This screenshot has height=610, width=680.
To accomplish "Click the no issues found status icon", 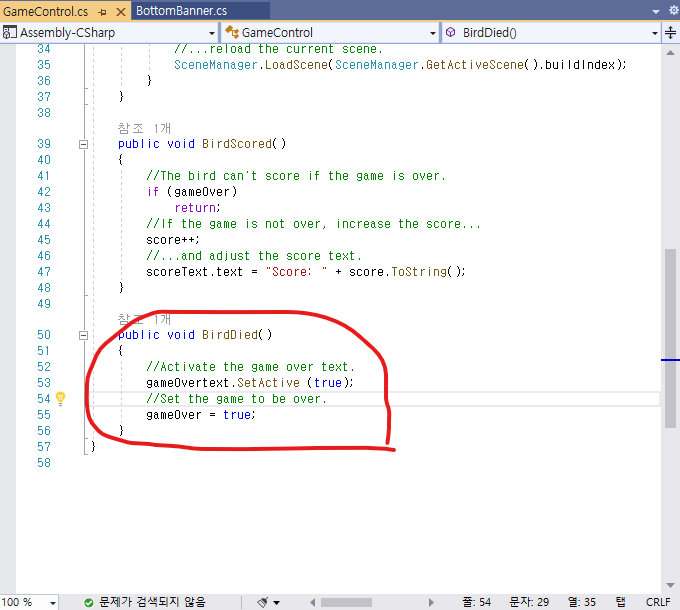I will click(88, 603).
